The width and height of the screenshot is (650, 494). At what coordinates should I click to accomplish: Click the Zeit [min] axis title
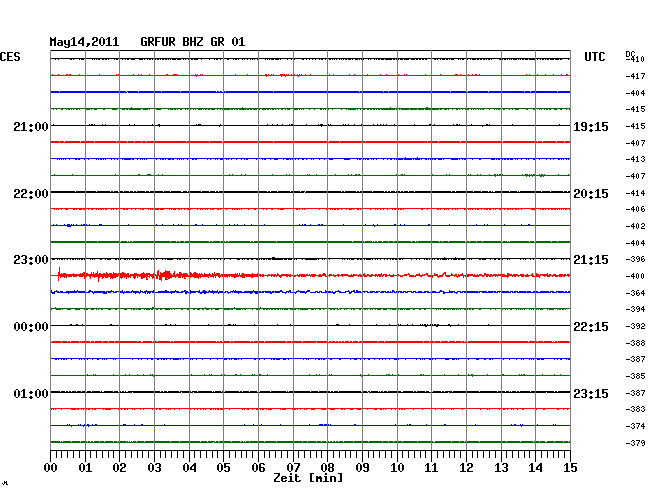(308, 478)
